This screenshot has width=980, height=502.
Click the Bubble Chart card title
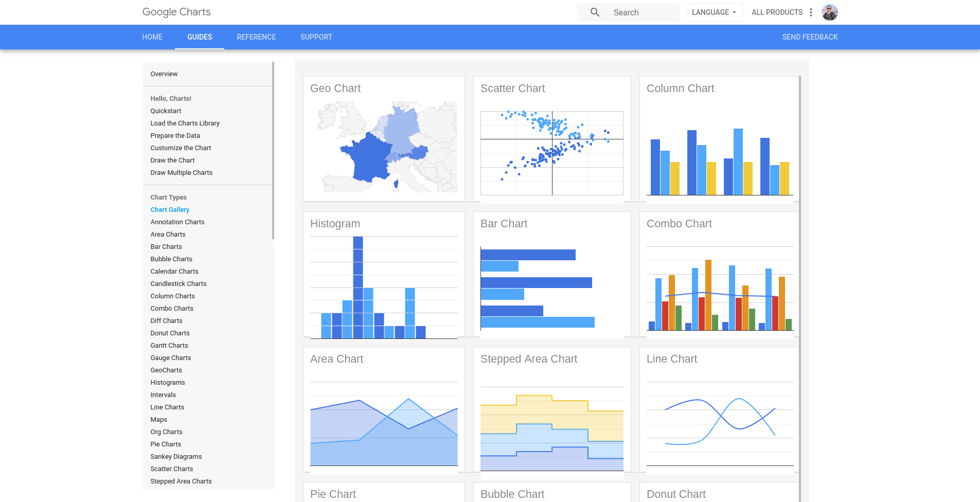[512, 494]
